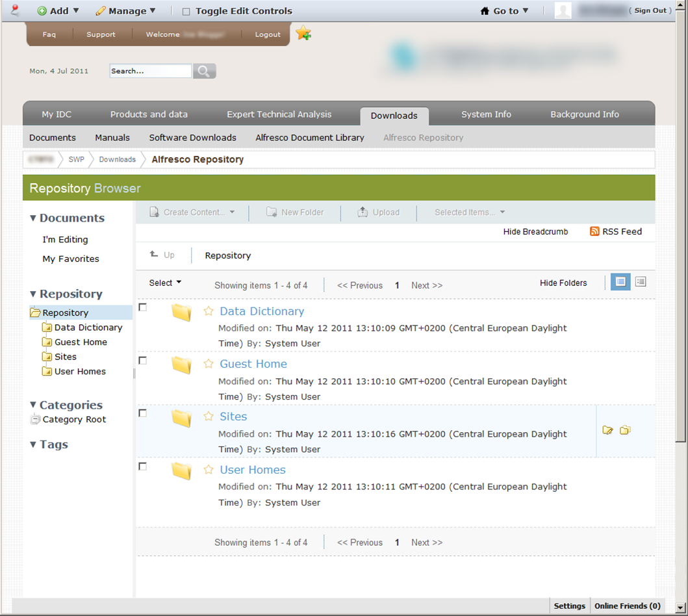Open the User Homes folder link

[253, 469]
